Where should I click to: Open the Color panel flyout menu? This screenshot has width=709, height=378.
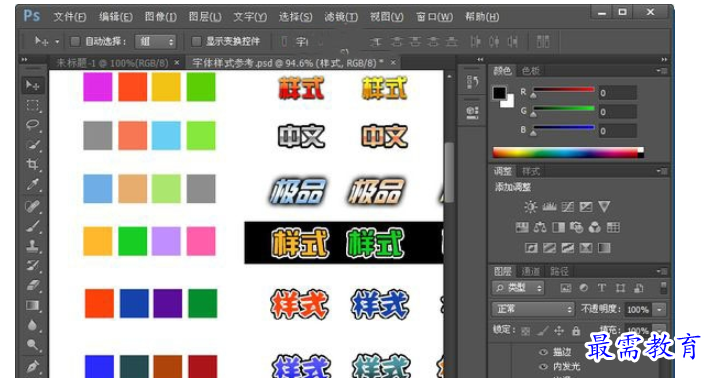tap(662, 71)
